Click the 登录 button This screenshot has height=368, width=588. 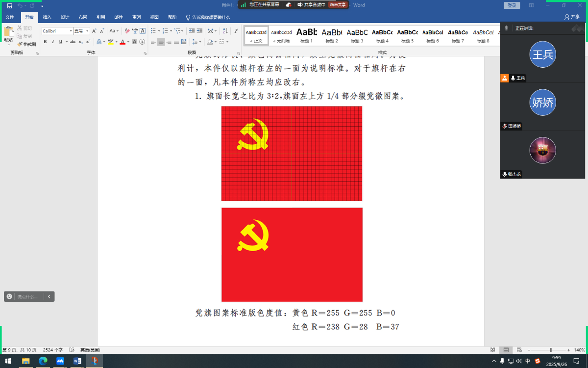[x=512, y=5]
